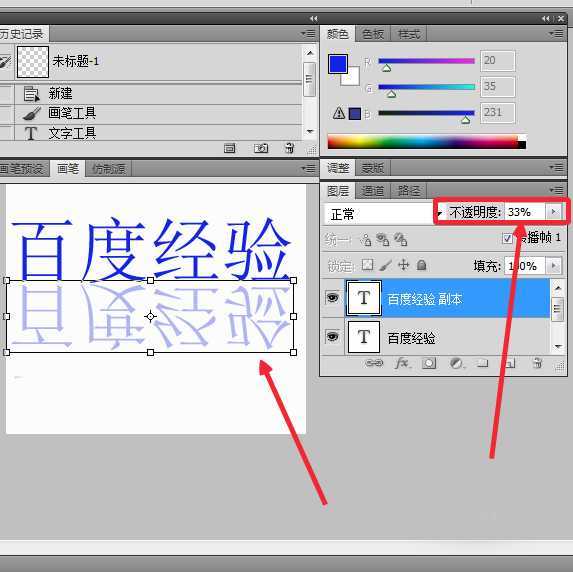The width and height of the screenshot is (573, 572).
Task: Create a new snapshot with camera icon
Action: 261,148
